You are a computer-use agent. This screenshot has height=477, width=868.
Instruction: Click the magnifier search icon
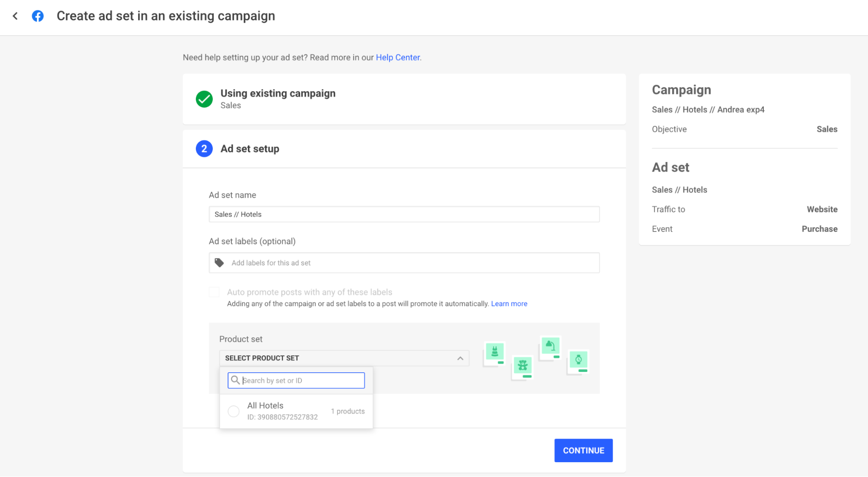click(x=235, y=380)
